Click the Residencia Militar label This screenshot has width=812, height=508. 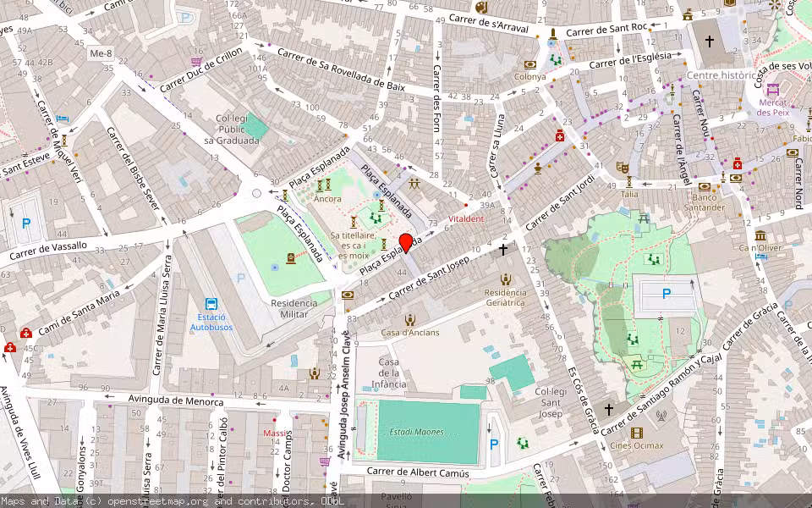click(294, 308)
